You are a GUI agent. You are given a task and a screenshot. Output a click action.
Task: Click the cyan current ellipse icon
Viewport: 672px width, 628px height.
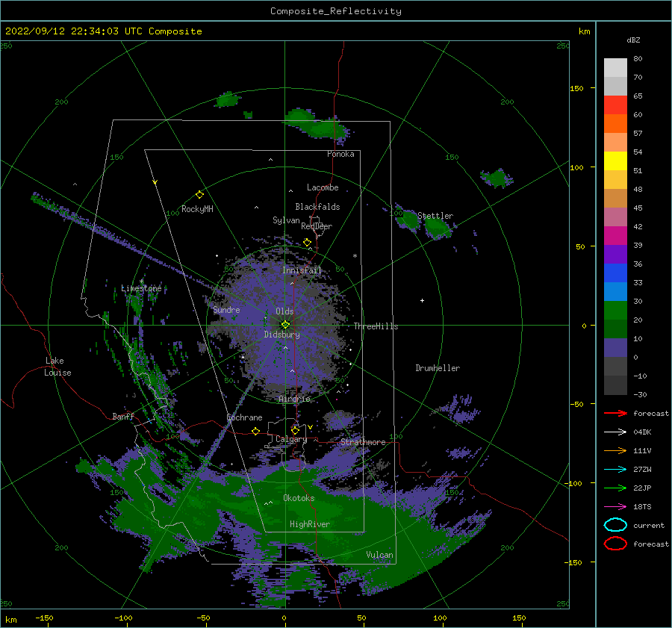615,525
